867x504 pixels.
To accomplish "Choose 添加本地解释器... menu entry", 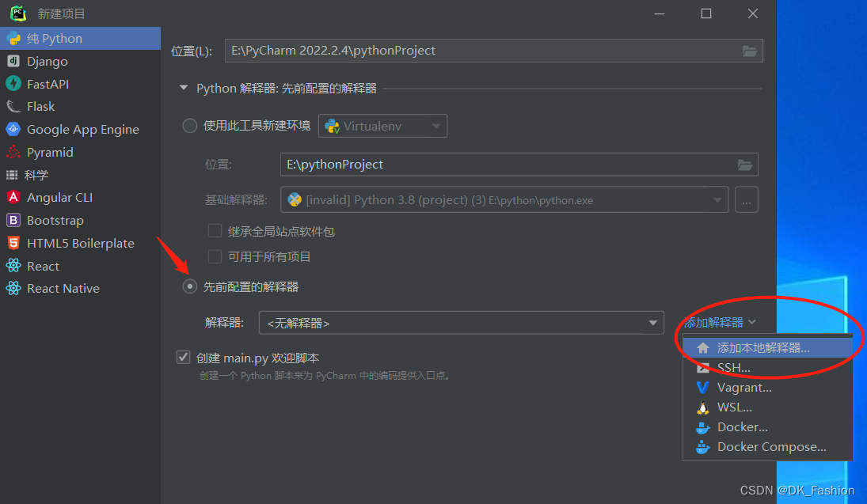I will click(768, 347).
